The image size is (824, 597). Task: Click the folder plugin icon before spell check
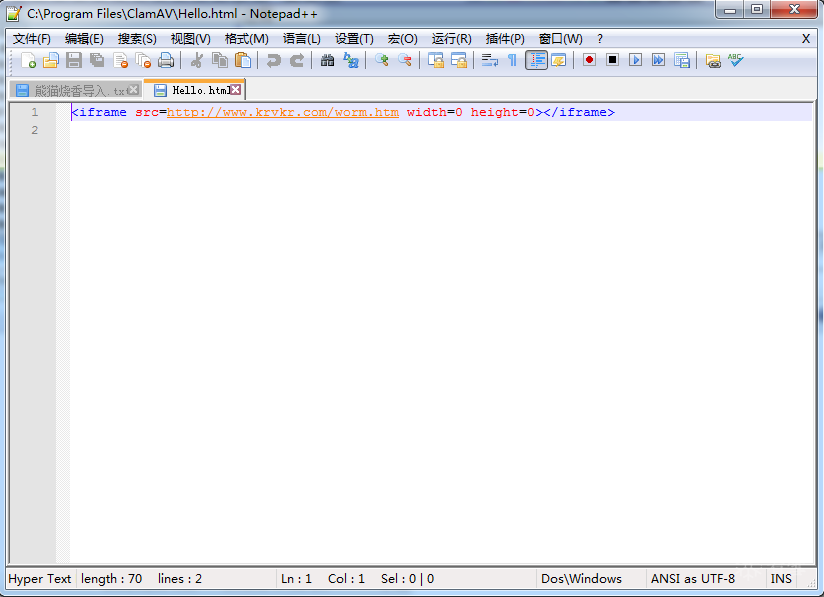pyautogui.click(x=713, y=60)
